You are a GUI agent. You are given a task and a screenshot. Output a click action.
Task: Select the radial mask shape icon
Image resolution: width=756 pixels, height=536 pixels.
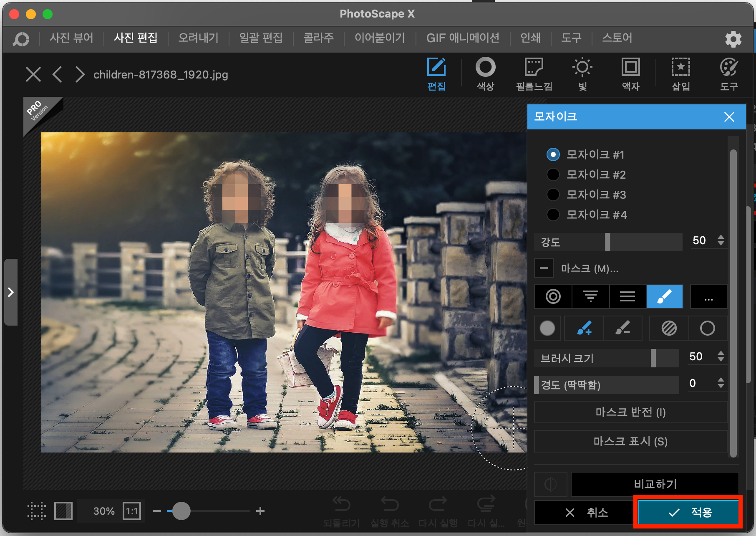tap(553, 296)
